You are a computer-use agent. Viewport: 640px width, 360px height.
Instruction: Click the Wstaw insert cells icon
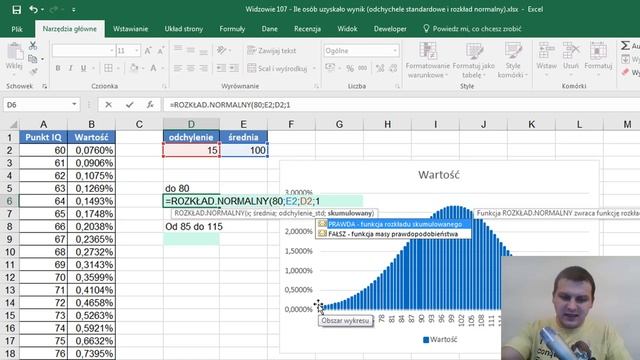coord(547,51)
